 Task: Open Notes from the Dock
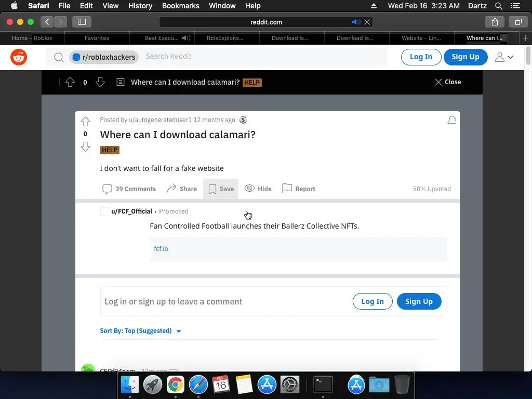pyautogui.click(x=244, y=385)
